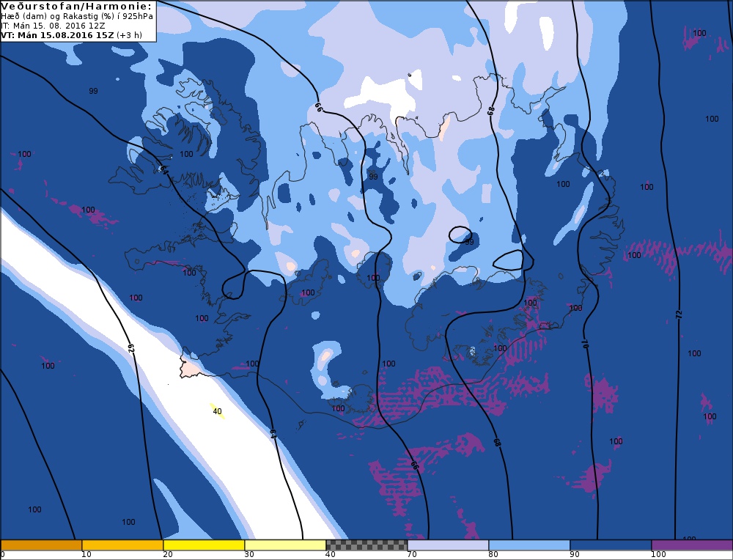Click the 'VT: Mán 15.08.2016 15Z (+3 h)' line
Viewport: 733px width, 560px height.
tap(72, 35)
